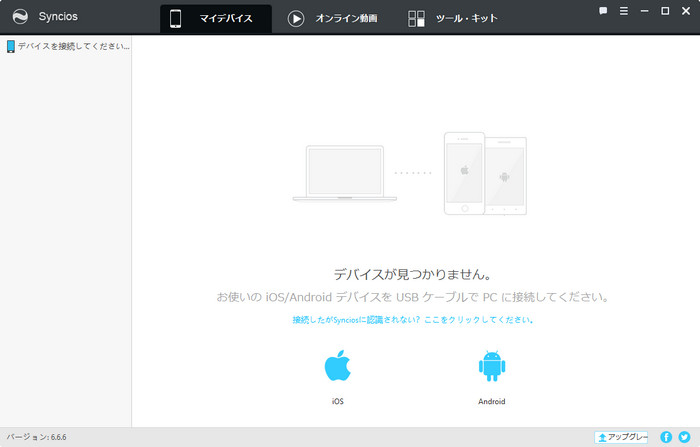Open the ツール・キット tab
Screen dimensions: 700x447
click(453, 18)
